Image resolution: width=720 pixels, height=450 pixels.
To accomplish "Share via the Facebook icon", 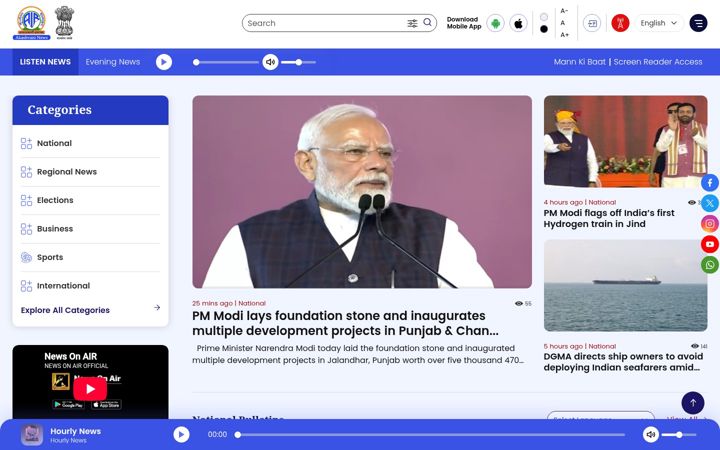I will coord(710,183).
